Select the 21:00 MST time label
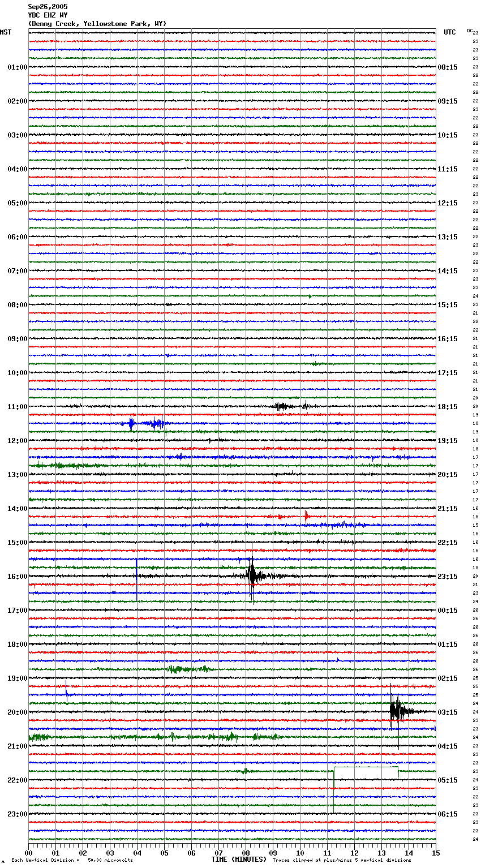Image resolution: width=481 pixels, height=868 pixels. [x=17, y=746]
